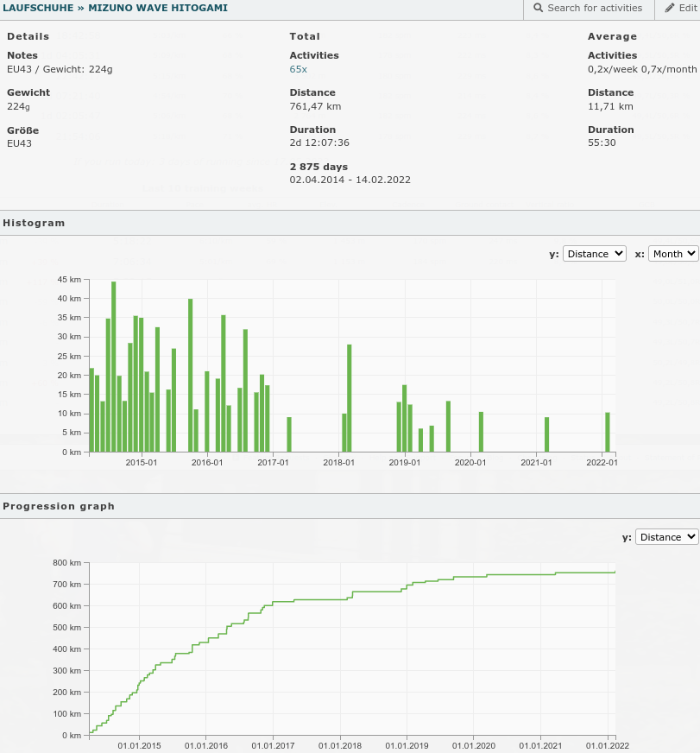700x753 pixels.
Task: Click the last histogram bar near 2022-01
Action: [608, 433]
